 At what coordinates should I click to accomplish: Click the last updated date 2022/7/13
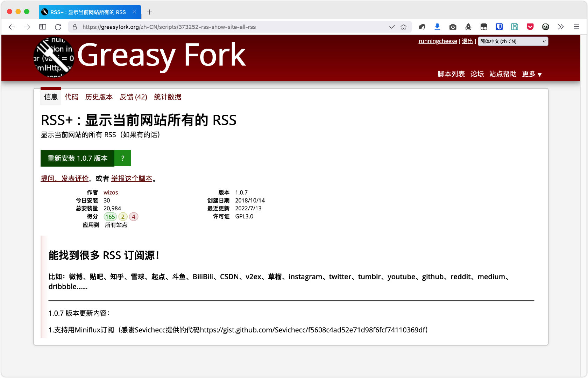[x=248, y=209]
